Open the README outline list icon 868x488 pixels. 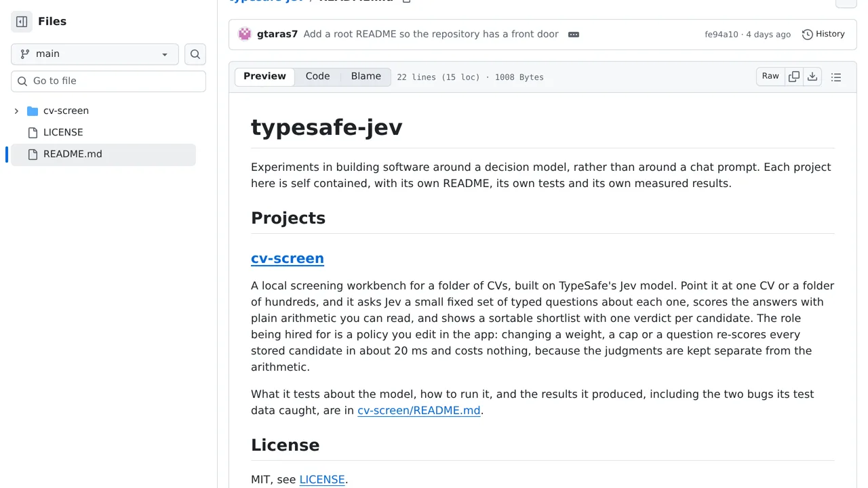836,77
